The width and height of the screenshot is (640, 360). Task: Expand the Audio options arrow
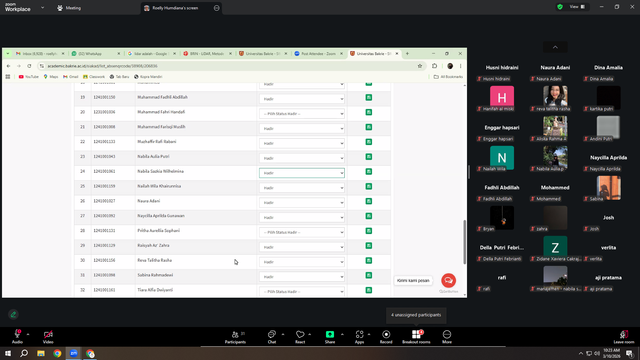tap(28, 334)
